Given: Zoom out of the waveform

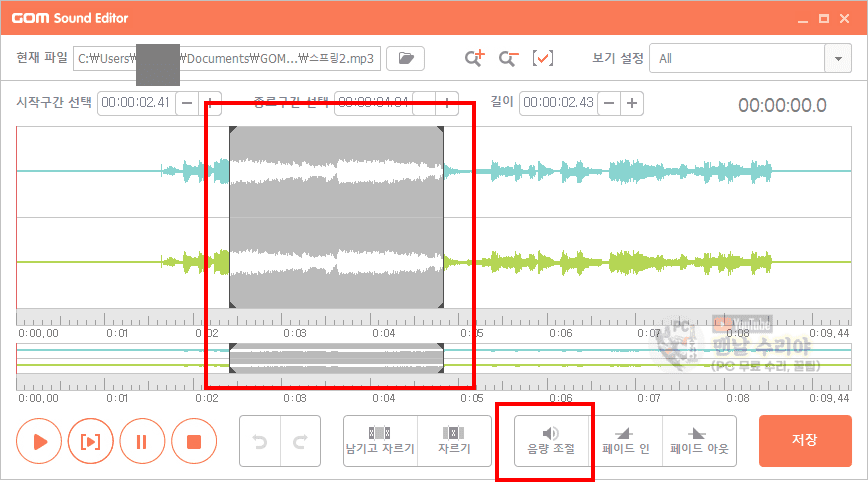Looking at the screenshot, I should point(508,58).
